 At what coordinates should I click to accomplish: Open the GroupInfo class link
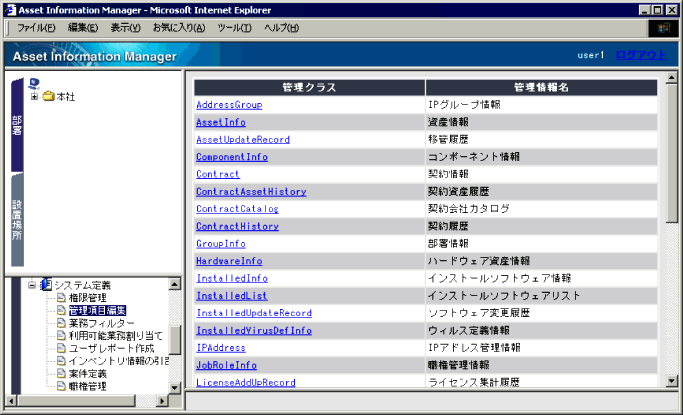coord(221,244)
